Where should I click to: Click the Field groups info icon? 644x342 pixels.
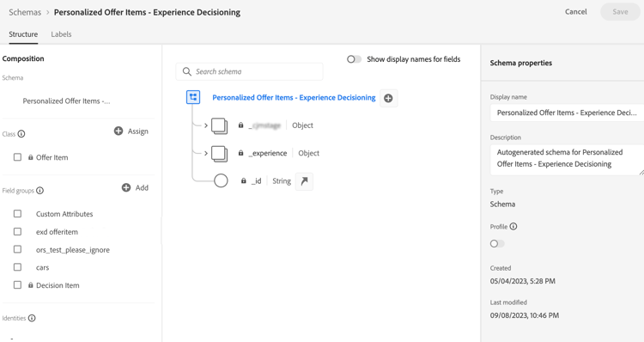[x=39, y=191]
